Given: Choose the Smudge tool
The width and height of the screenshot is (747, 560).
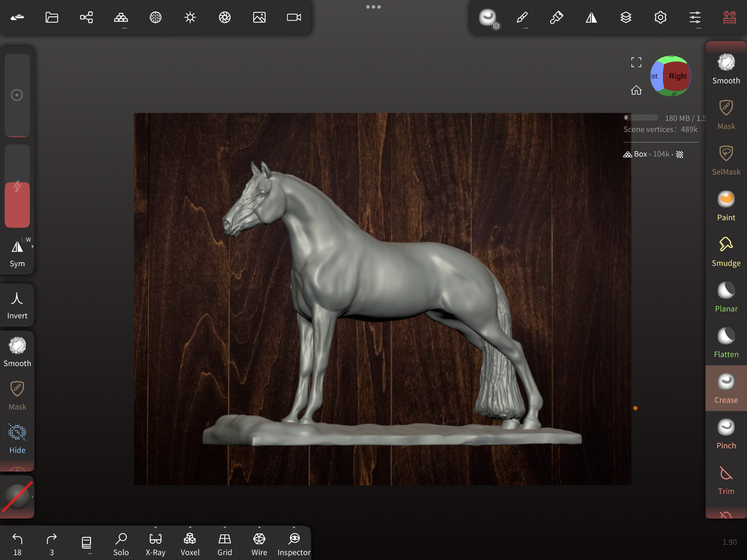Looking at the screenshot, I should tap(726, 251).
